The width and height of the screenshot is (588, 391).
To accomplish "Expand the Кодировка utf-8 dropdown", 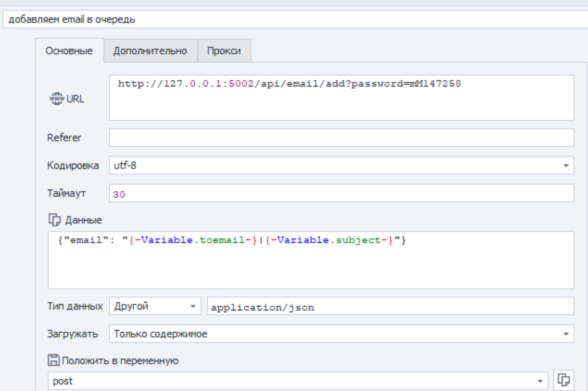I will 565,166.
